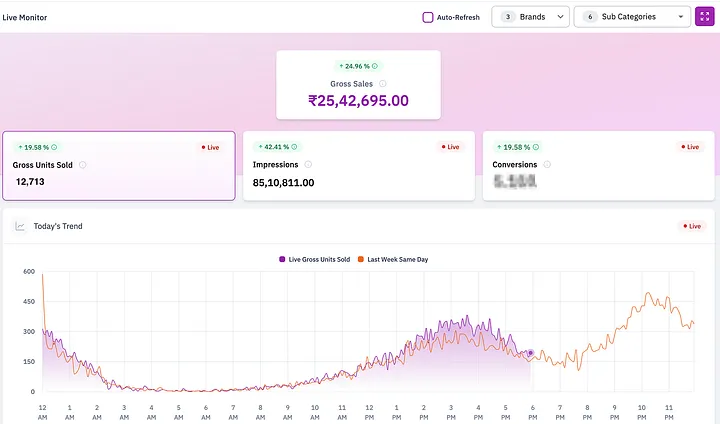Click the Live badge in Today's Trend header
720x424 pixels.
(x=691, y=227)
